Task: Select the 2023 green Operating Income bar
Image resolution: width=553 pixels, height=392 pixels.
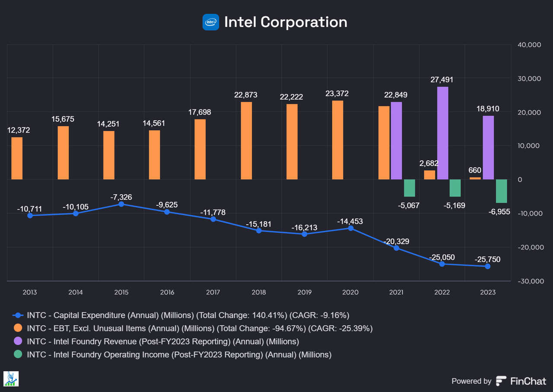Action: [501, 191]
